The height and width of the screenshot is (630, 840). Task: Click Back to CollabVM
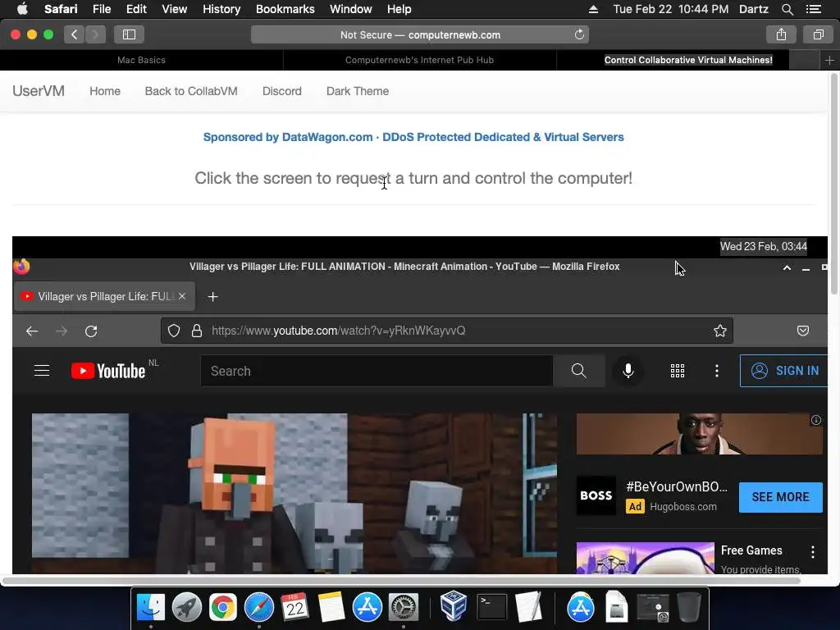(191, 91)
